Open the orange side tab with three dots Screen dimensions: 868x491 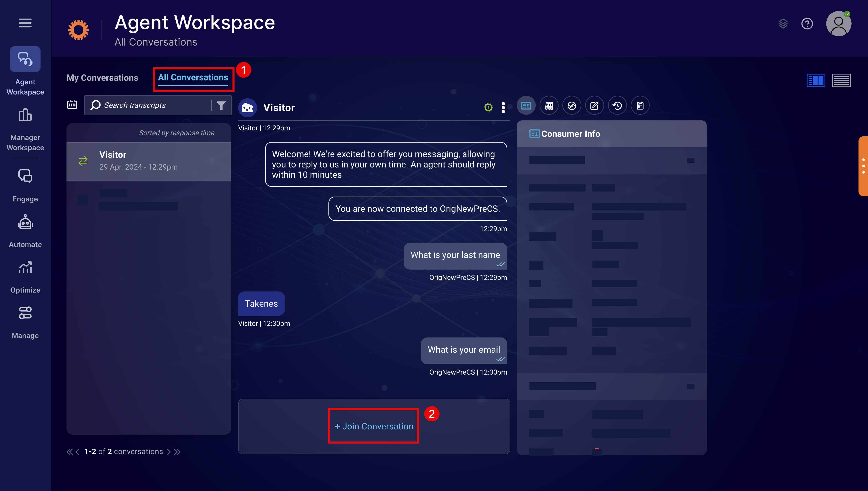coord(863,166)
